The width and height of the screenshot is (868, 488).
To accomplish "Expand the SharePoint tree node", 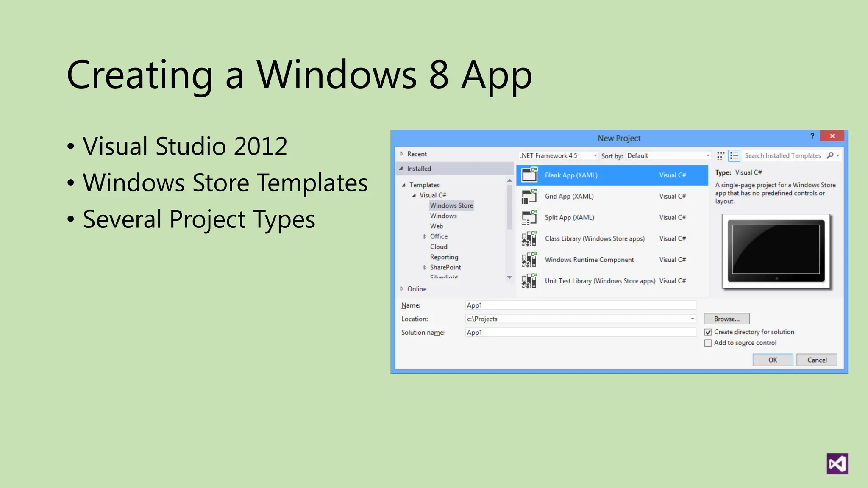I will click(x=425, y=267).
